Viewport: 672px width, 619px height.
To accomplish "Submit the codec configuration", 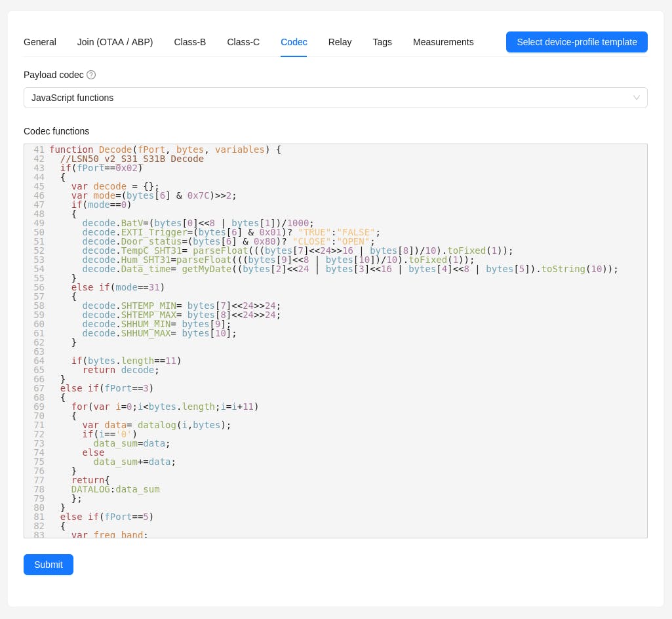I will (x=49, y=565).
